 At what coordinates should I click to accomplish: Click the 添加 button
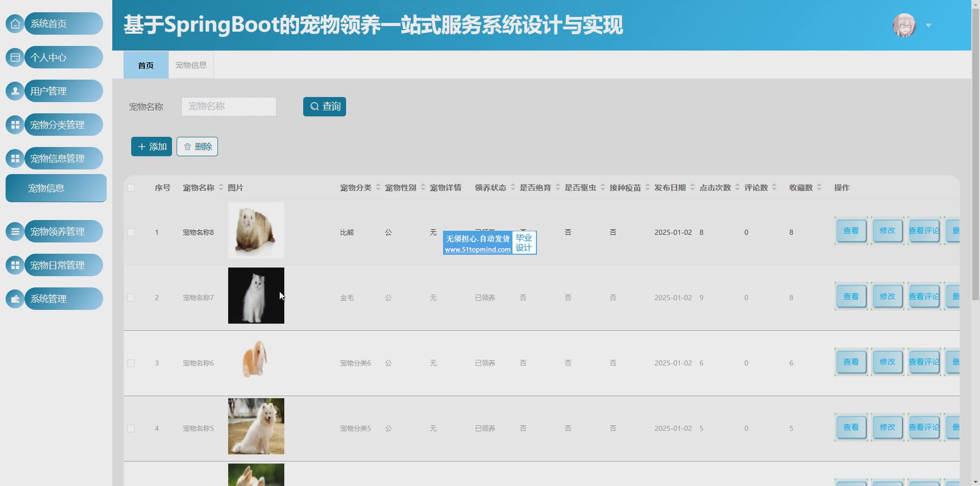[x=152, y=147]
